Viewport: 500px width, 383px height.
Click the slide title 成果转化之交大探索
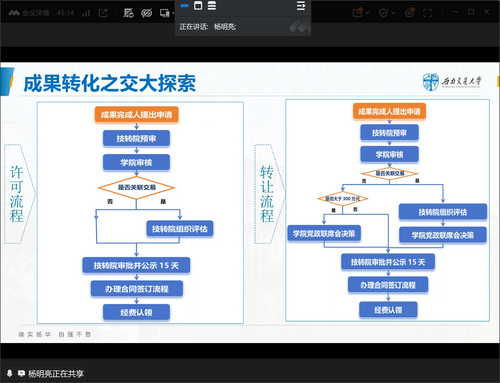110,83
